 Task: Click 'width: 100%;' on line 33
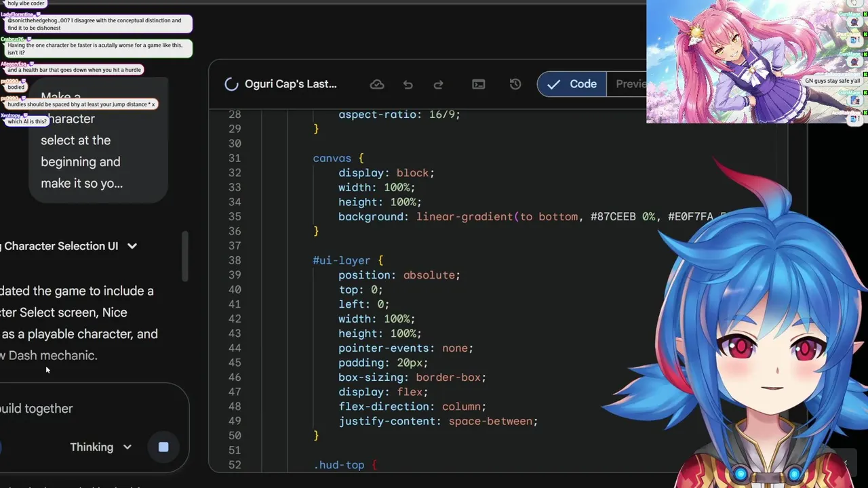click(376, 187)
